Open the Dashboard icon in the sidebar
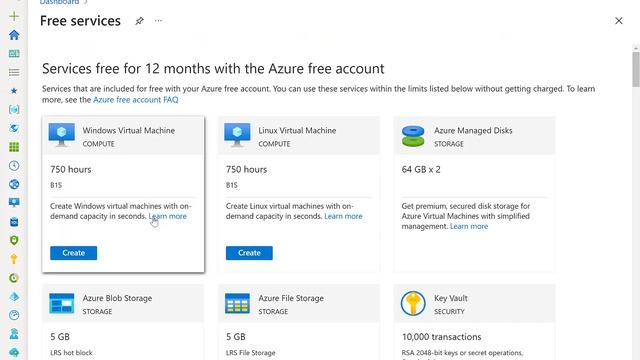 (14, 53)
